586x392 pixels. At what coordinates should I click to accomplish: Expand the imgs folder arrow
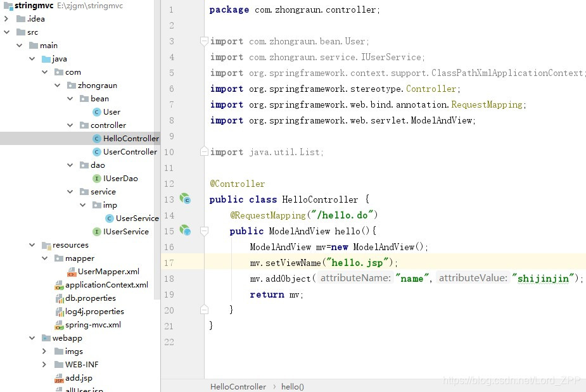click(x=44, y=351)
